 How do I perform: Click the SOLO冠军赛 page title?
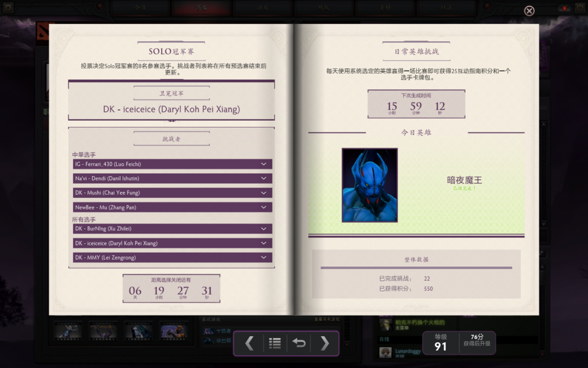click(171, 51)
